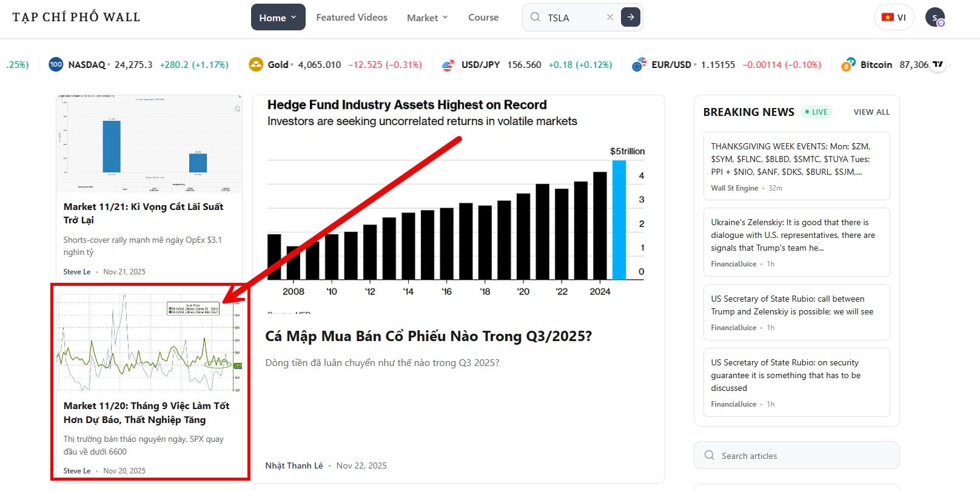Go to the Course menu item
The image size is (980, 491).
pos(483,18)
